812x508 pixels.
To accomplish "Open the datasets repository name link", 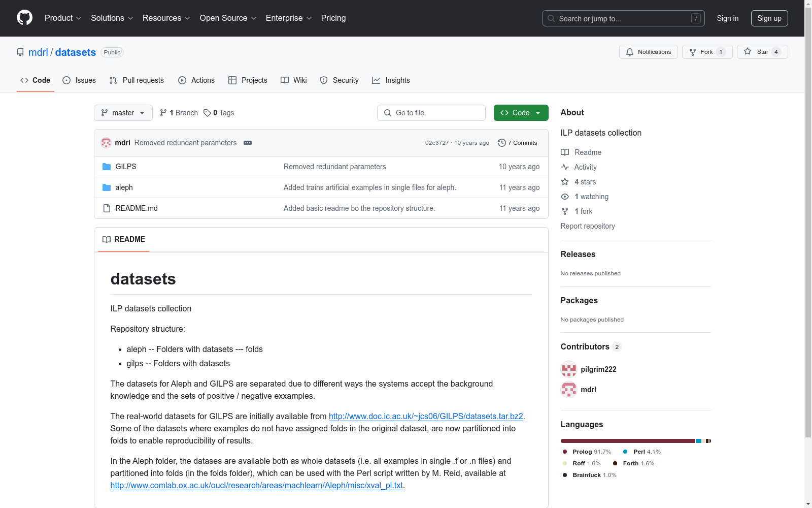I will pyautogui.click(x=76, y=52).
